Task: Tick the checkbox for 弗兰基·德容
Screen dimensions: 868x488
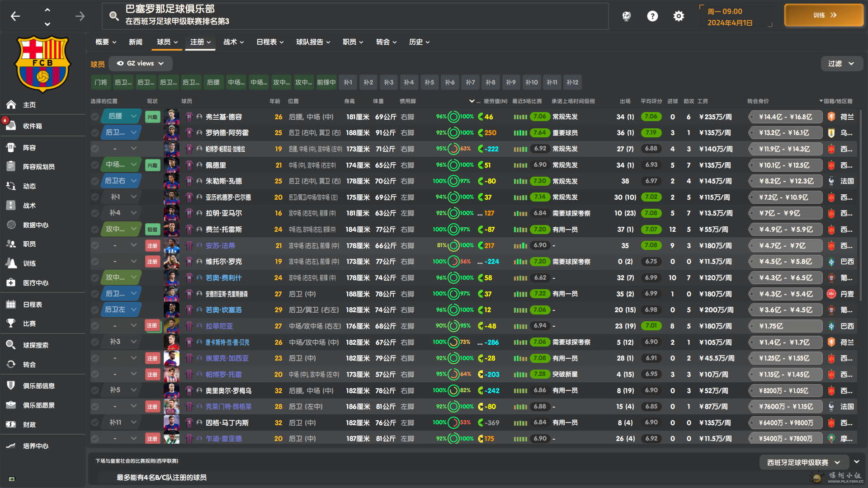Action: 94,117
